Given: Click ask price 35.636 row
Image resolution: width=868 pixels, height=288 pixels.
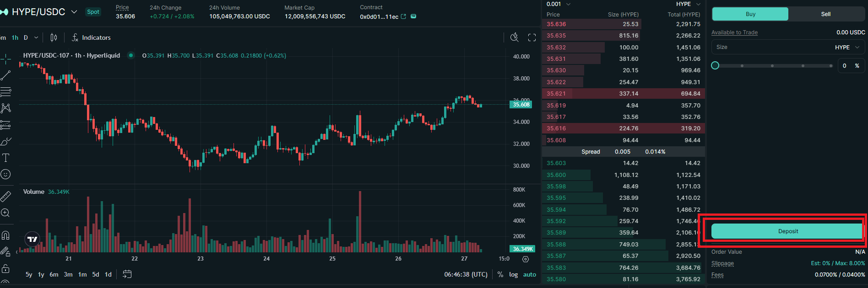Looking at the screenshot, I should (624, 24).
